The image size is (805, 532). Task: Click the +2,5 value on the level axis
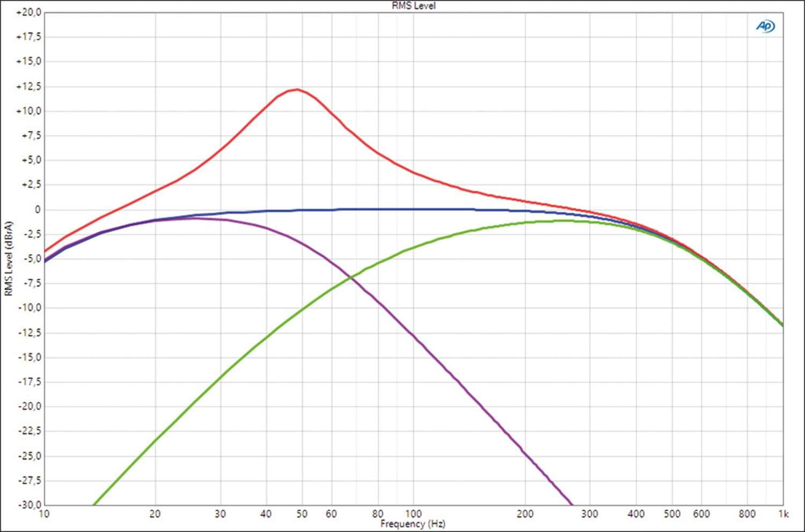[31, 185]
